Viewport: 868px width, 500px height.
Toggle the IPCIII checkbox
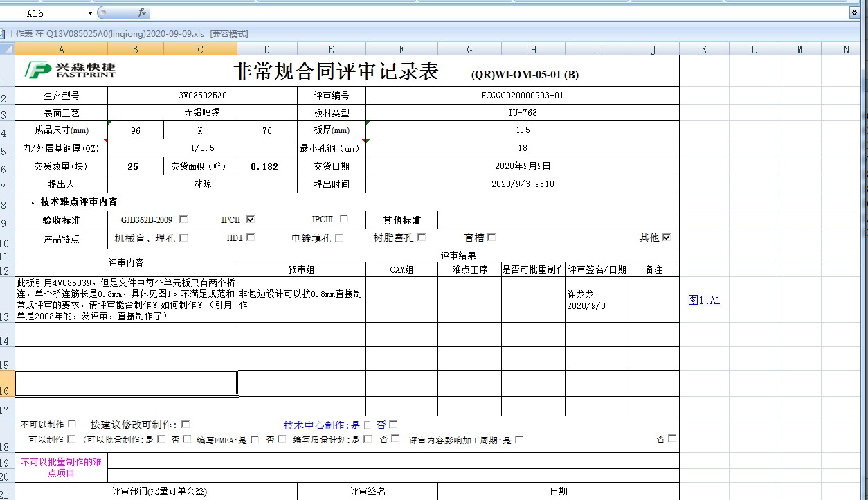pyautogui.click(x=344, y=219)
